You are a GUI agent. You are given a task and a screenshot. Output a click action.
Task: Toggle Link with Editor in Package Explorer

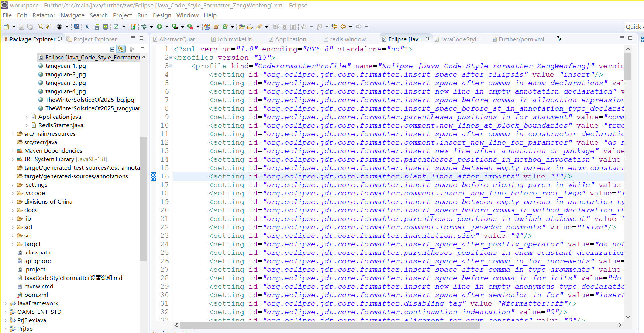tap(120, 49)
